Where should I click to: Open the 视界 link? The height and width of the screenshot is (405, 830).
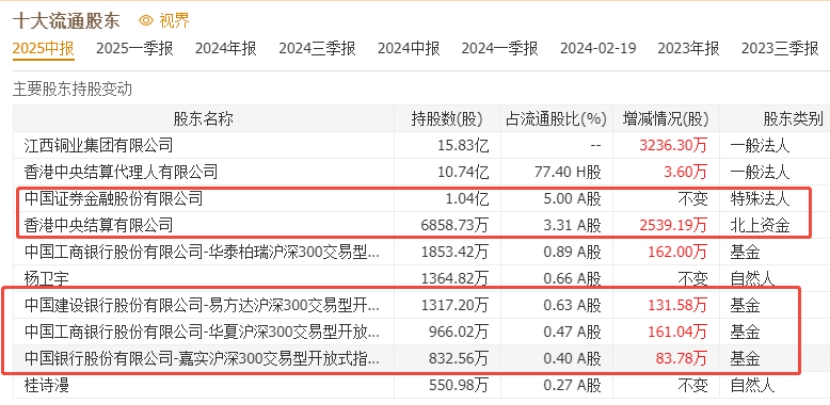click(174, 21)
